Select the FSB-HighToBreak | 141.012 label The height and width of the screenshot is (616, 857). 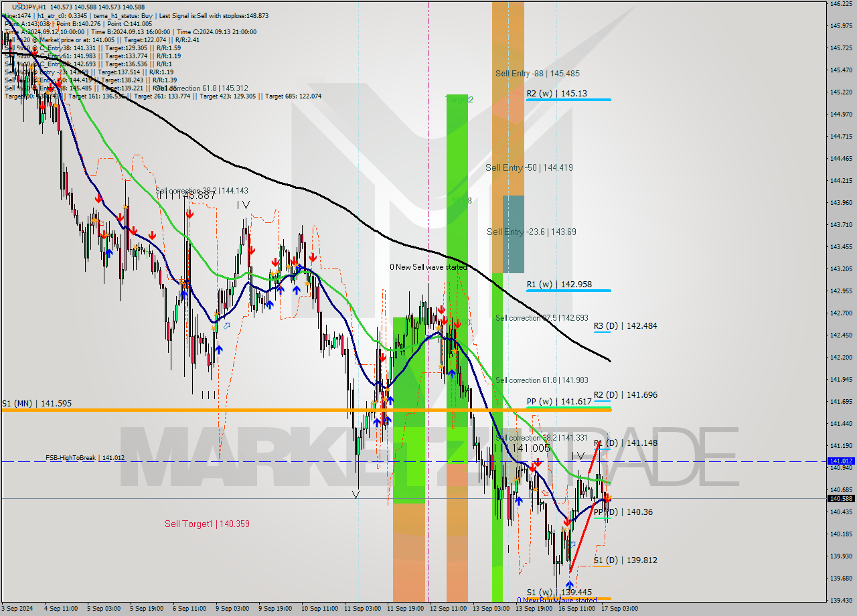tap(85, 458)
